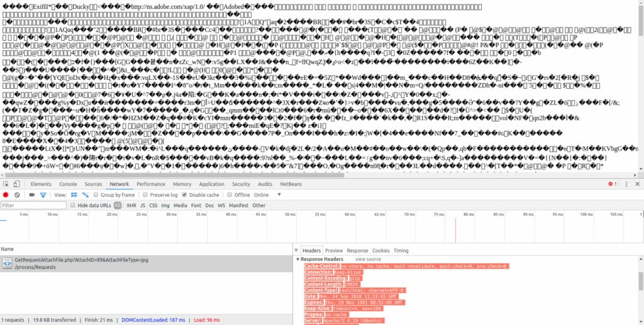
Task: Open the Memory tab
Action: (182, 184)
